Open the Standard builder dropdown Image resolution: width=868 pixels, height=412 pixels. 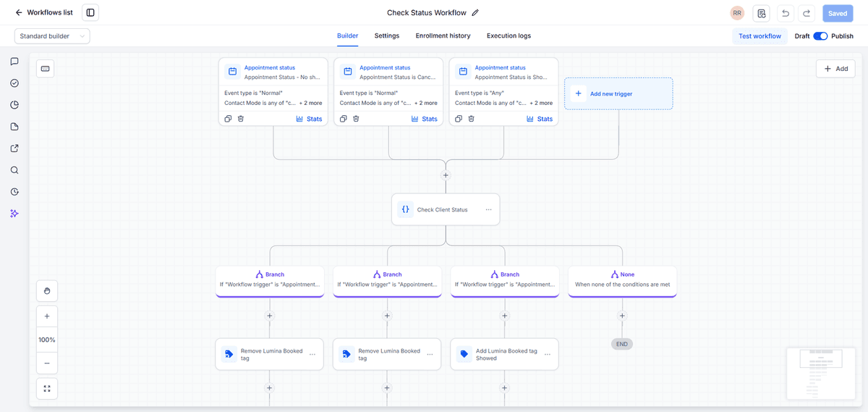[52, 36]
